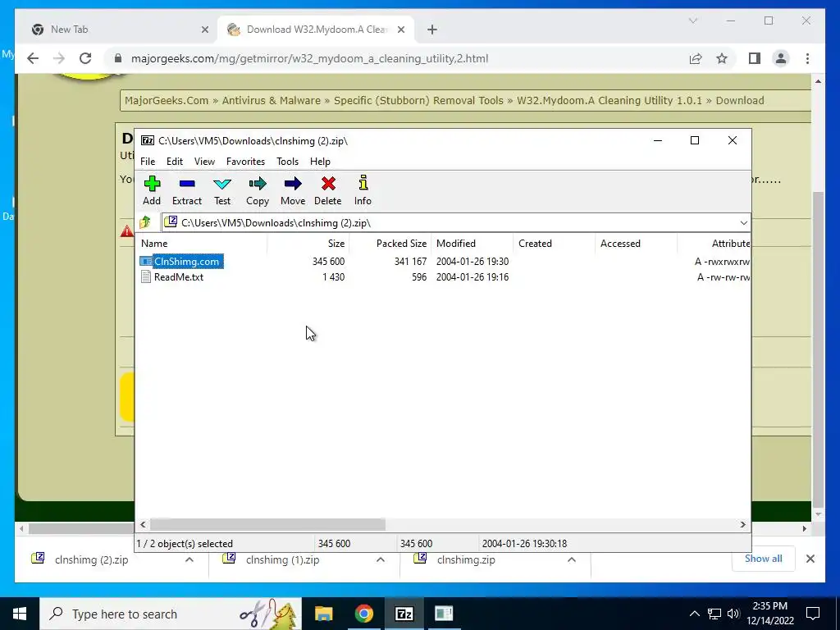This screenshot has height=630, width=840.
Task: Open Windows notification center
Action: pyautogui.click(x=813, y=614)
